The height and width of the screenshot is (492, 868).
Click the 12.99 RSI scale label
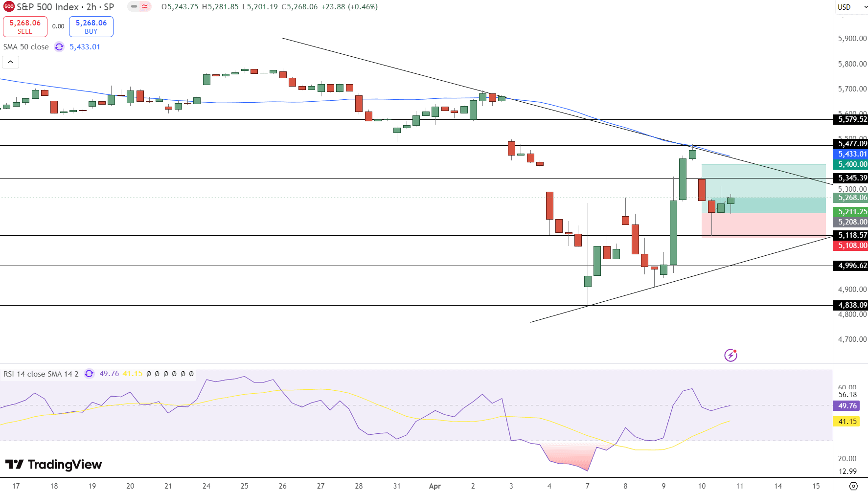point(847,471)
